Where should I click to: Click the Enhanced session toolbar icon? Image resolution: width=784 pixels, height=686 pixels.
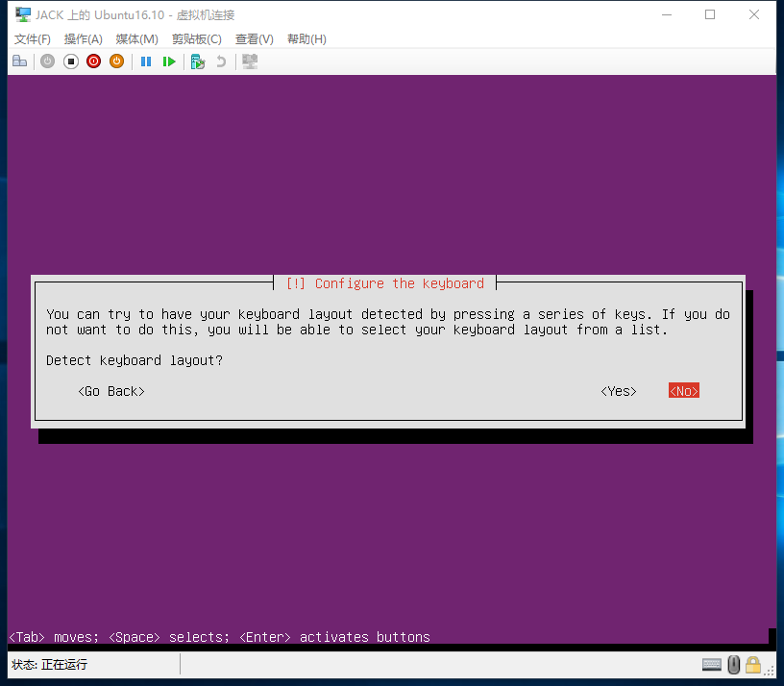[x=250, y=61]
